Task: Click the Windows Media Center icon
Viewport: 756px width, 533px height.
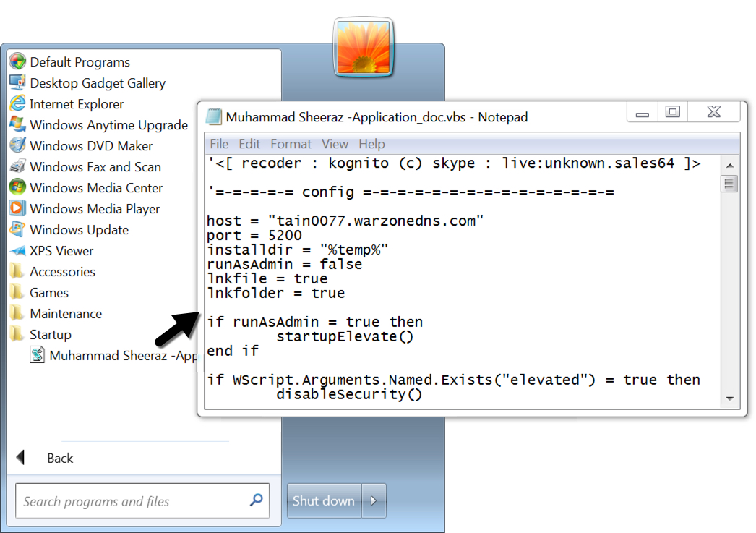Action: (17, 187)
